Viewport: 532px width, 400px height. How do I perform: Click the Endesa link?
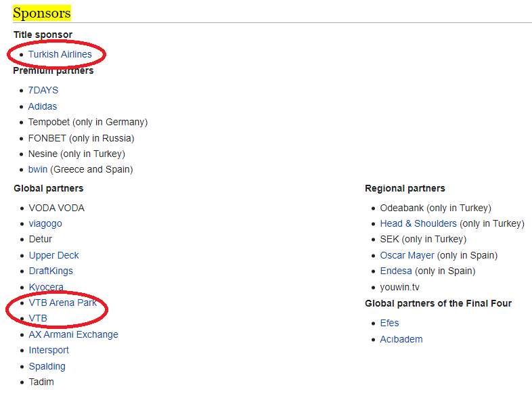point(396,271)
